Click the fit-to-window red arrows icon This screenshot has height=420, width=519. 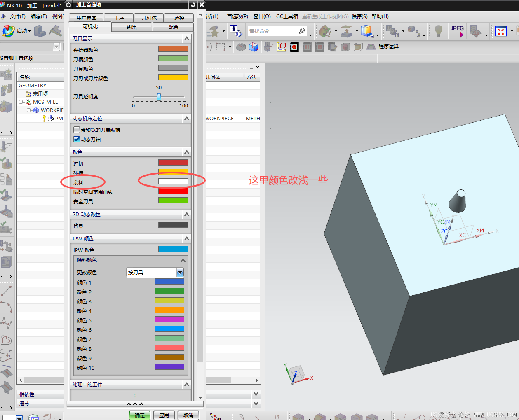click(x=500, y=31)
